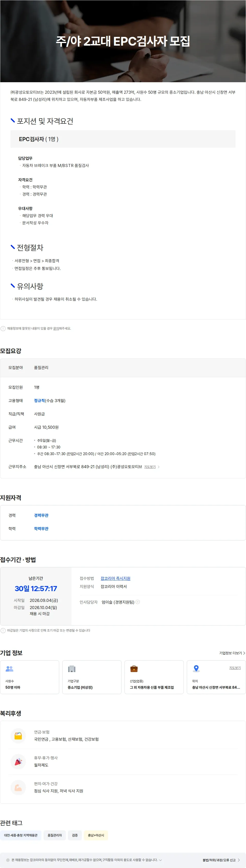
Task: Select the 충남>아산시 tag
Action: tap(96, 835)
